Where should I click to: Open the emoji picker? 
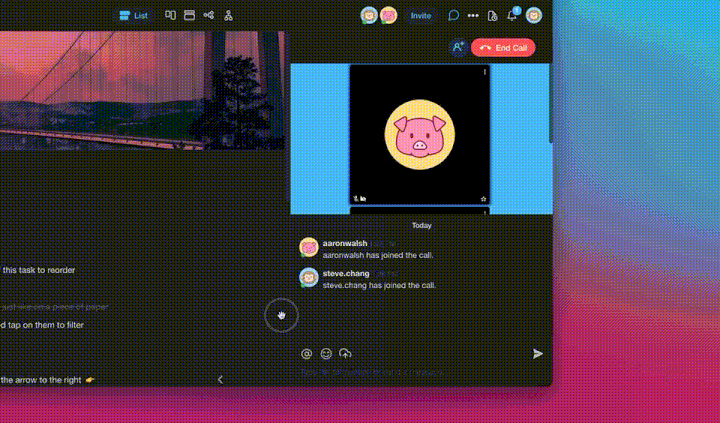tap(326, 353)
